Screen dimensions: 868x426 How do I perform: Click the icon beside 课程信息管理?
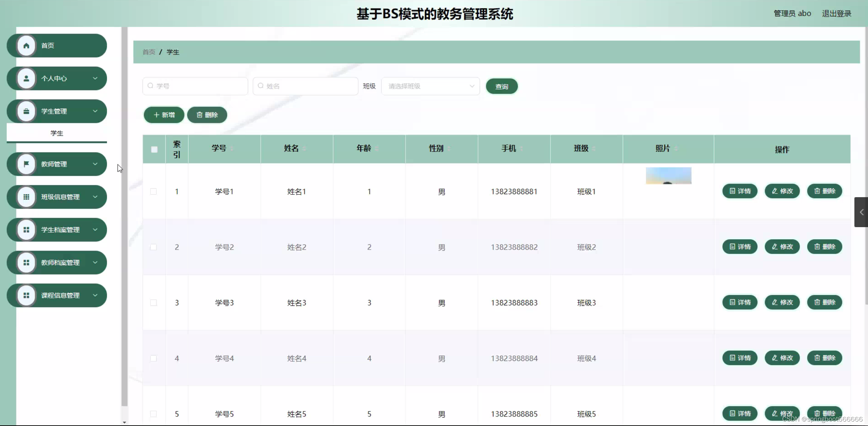pyautogui.click(x=26, y=296)
